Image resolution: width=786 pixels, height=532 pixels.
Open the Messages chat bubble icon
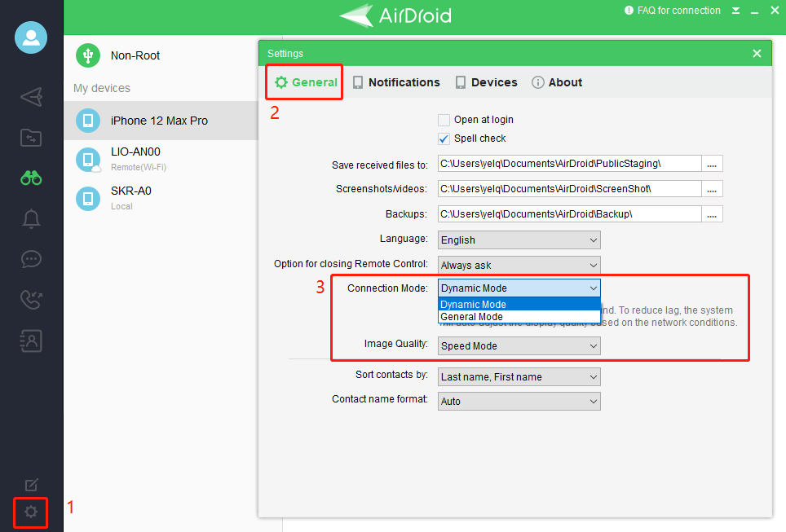31,259
